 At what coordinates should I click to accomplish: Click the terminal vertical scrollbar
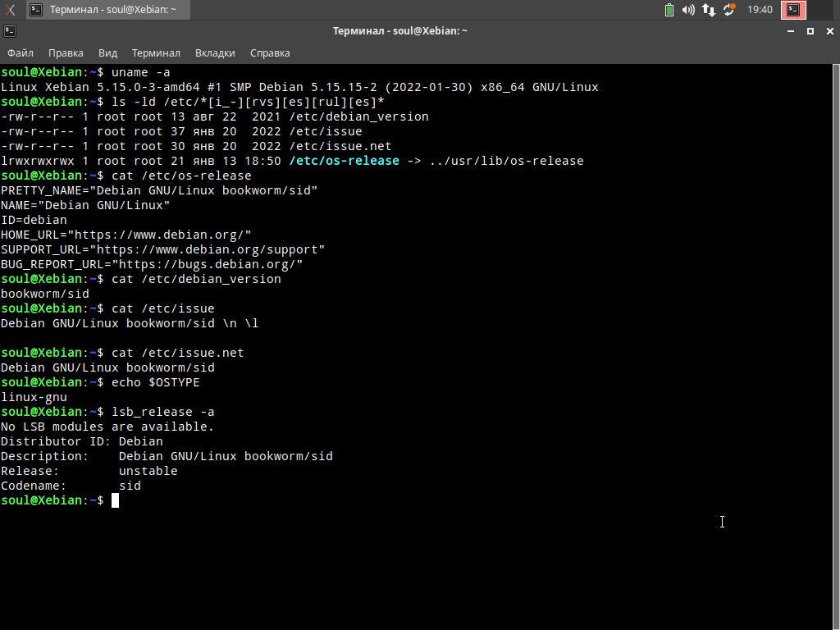click(836, 347)
